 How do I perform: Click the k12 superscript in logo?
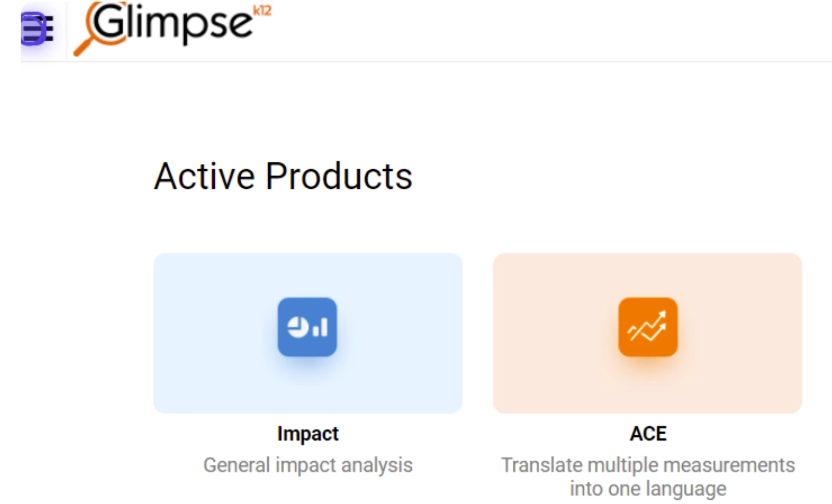pos(262,11)
